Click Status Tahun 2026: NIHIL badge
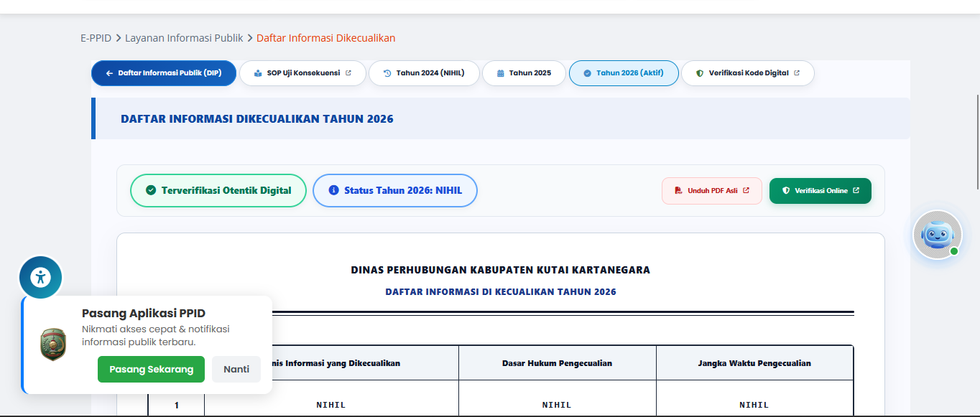This screenshot has height=417, width=980. [x=395, y=191]
